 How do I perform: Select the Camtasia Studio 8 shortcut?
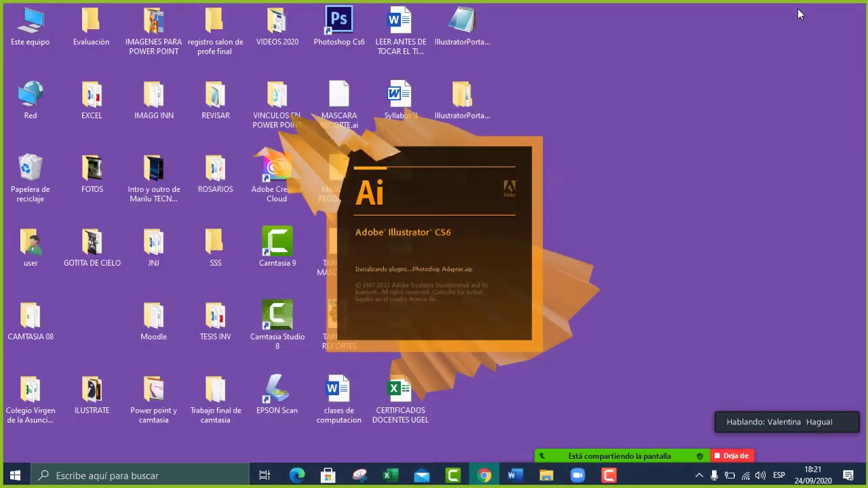(x=277, y=325)
